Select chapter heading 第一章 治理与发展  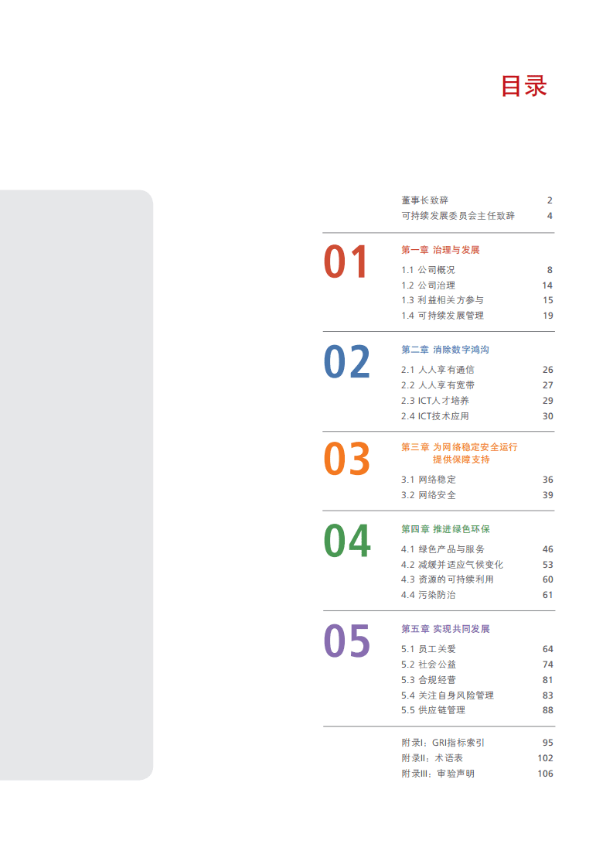point(441,250)
